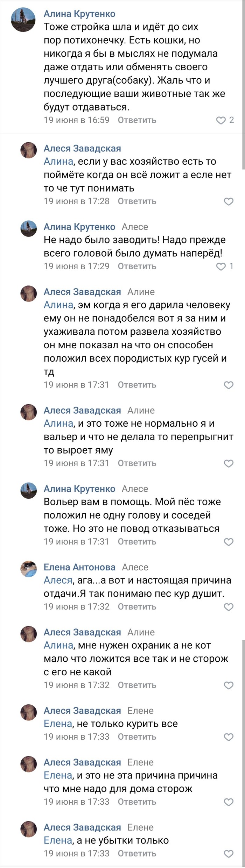Click the 'Алесе' recipient label beside Елена Антонова
Viewport: 245px width, 868px height.
pyautogui.click(x=135, y=567)
